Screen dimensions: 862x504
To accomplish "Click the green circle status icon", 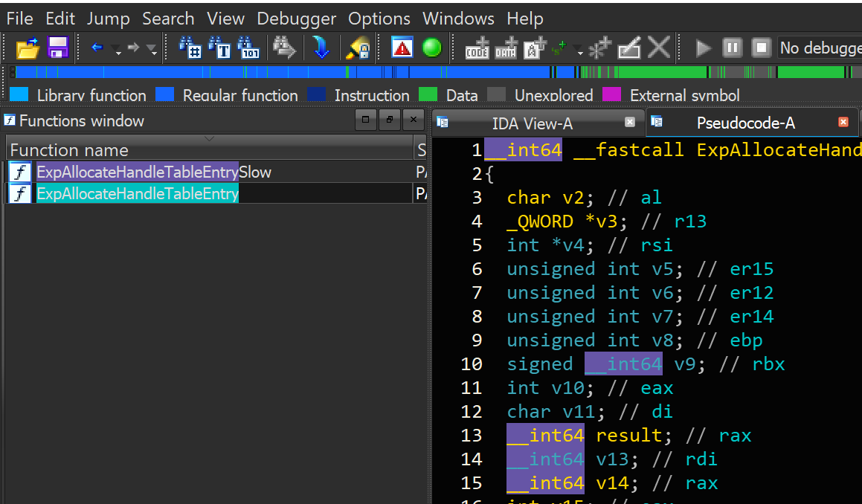I will [431, 48].
